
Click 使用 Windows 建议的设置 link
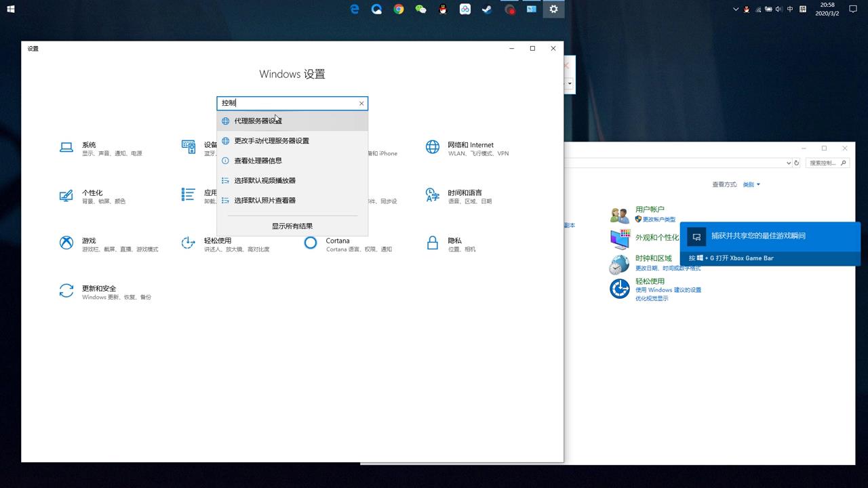point(668,290)
